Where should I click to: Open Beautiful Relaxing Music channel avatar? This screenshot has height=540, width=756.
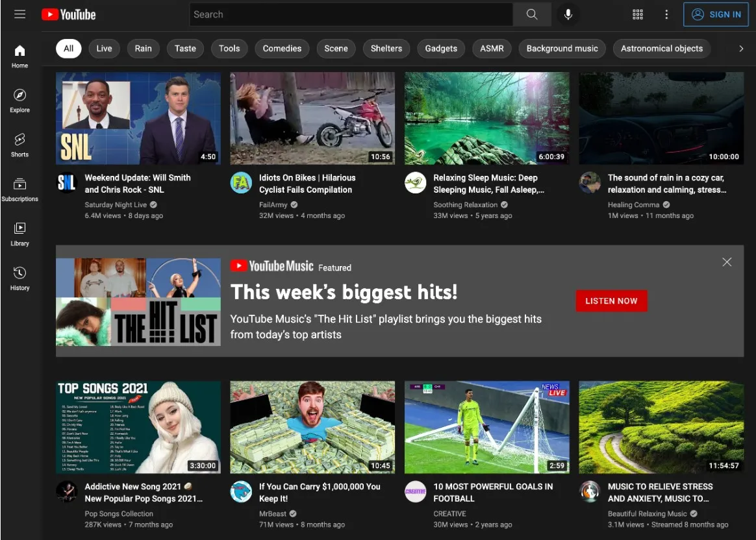590,492
